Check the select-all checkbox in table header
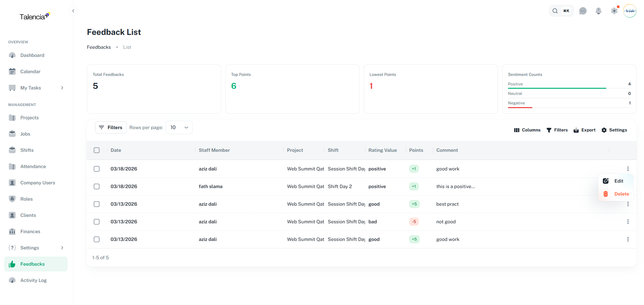644x305 pixels. (97, 150)
